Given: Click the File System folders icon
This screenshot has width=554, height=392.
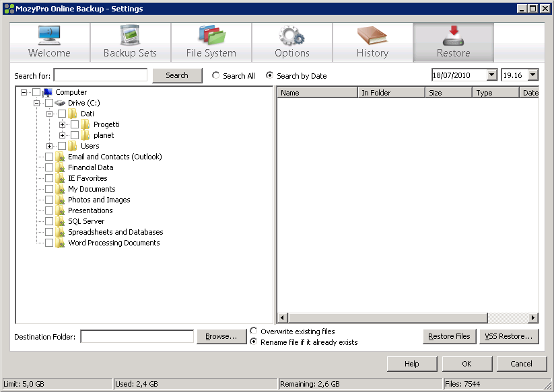Looking at the screenshot, I should click(211, 35).
